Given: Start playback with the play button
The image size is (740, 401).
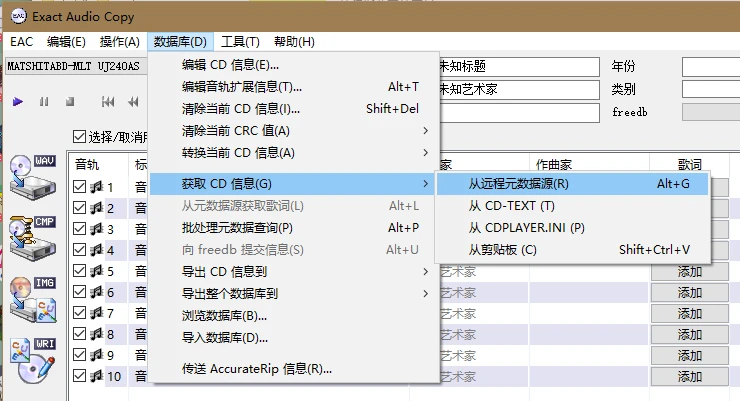Looking at the screenshot, I should coord(18,101).
